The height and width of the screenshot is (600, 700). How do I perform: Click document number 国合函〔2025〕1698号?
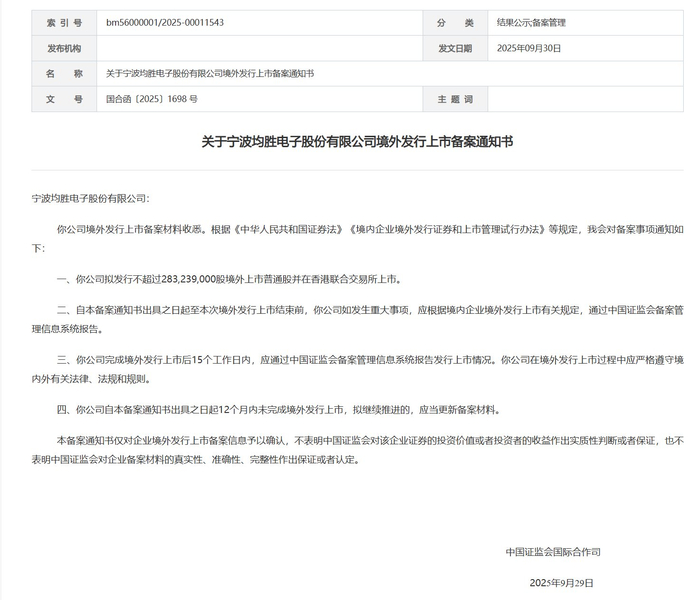(x=152, y=99)
